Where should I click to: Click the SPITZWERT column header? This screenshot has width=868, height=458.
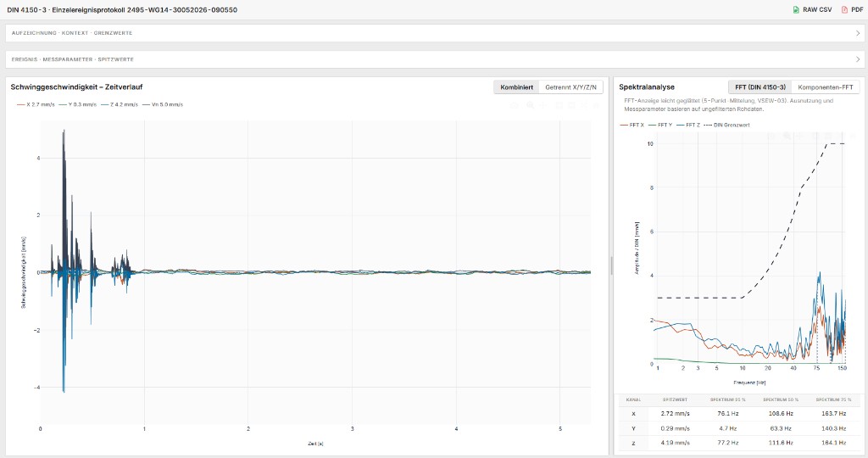click(675, 399)
